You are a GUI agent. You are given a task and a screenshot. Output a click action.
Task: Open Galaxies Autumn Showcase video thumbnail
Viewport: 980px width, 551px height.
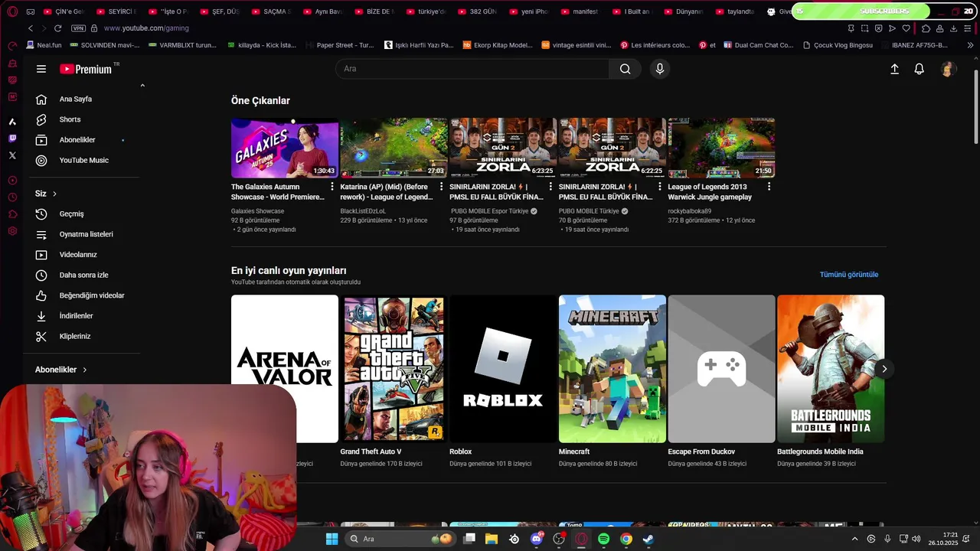coord(285,148)
